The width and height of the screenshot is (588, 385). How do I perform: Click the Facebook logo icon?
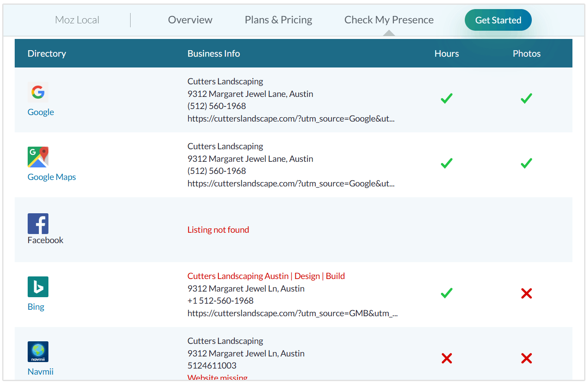(x=38, y=224)
